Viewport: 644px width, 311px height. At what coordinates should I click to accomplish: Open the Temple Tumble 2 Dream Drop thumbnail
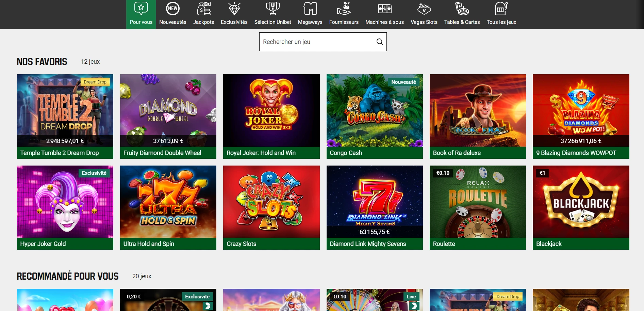pyautogui.click(x=65, y=110)
